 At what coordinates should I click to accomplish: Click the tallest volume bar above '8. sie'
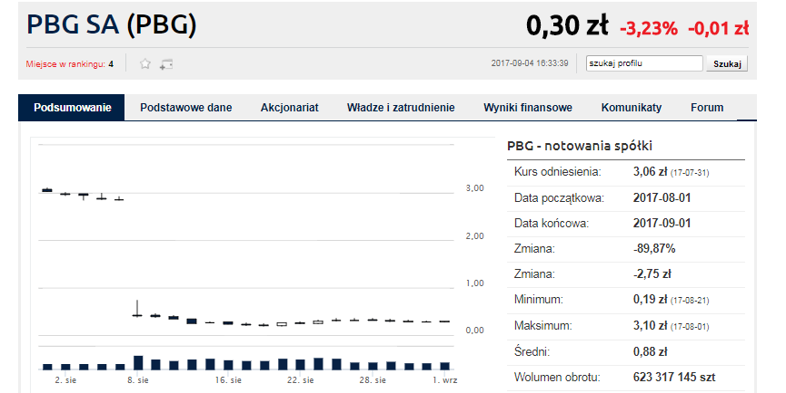point(138,363)
